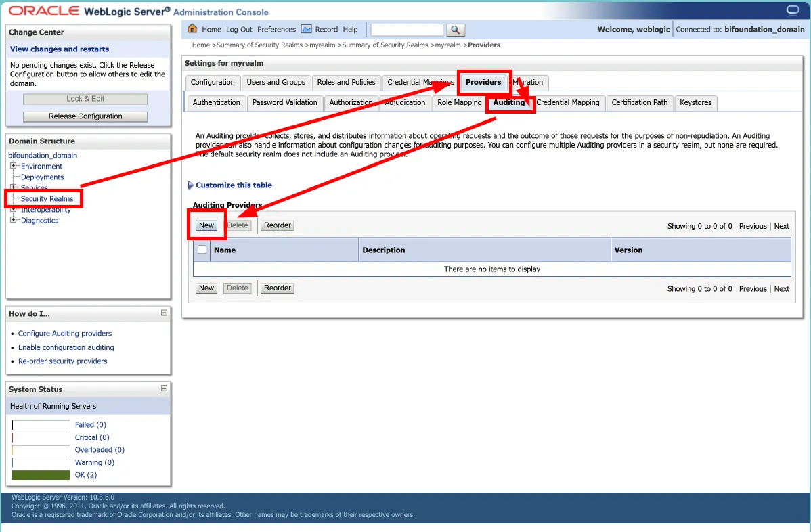This screenshot has width=811, height=532.
Task: Open the Help link
Action: 350,30
